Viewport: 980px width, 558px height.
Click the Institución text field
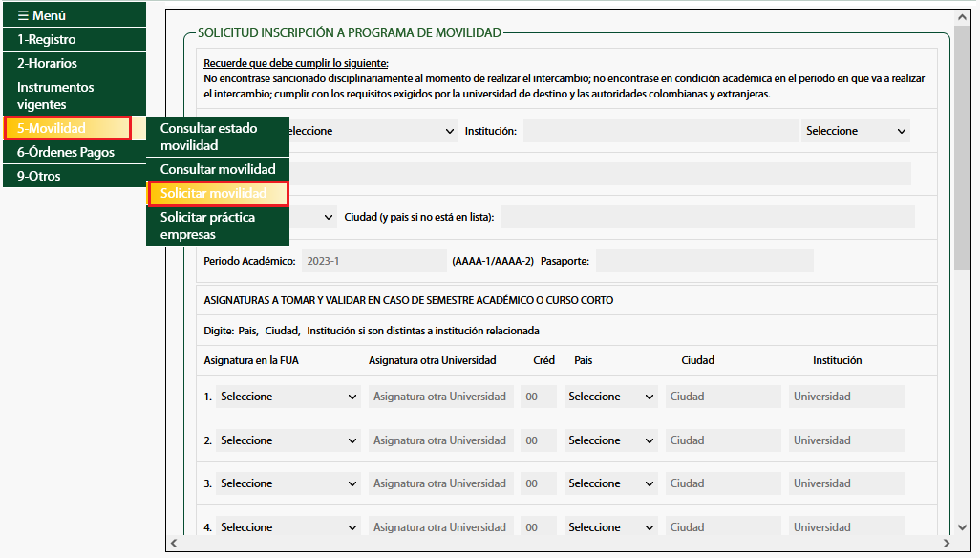pyautogui.click(x=661, y=131)
